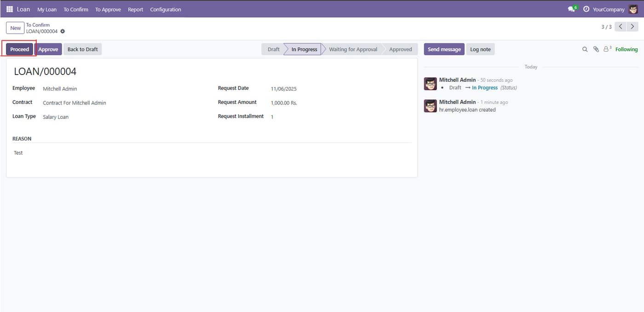The height and width of the screenshot is (312, 644).
Task: Open the Report menu
Action: 135,9
